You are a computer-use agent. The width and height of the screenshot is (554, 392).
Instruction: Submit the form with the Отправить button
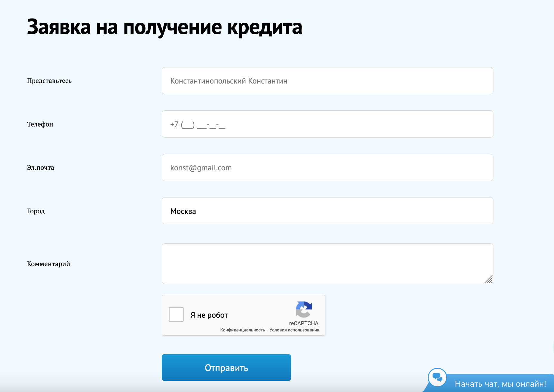[226, 368]
